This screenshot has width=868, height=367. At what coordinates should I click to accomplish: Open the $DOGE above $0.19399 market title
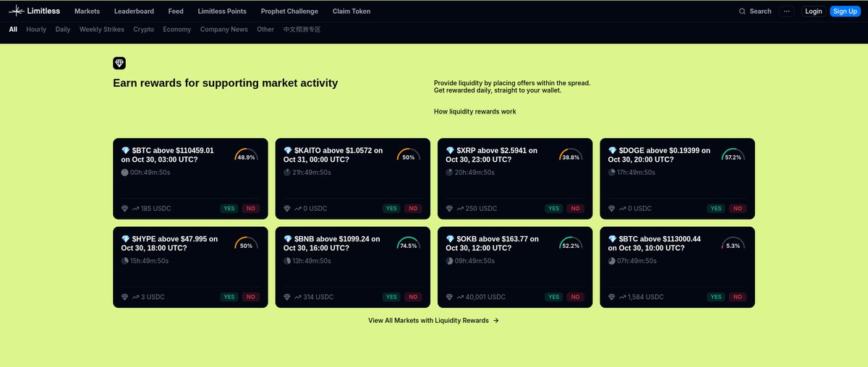point(659,155)
